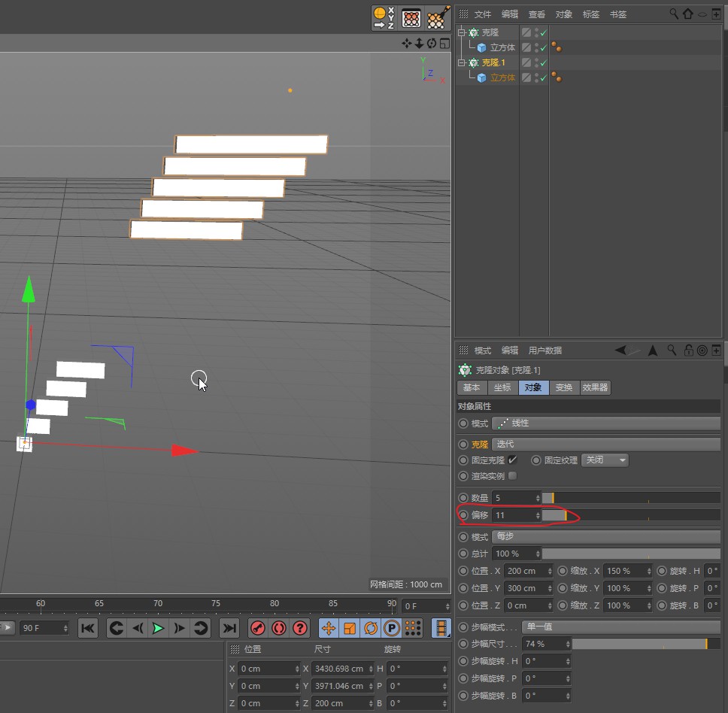The width and height of the screenshot is (728, 713).
Task: Click the play forward button
Action: pos(158,628)
